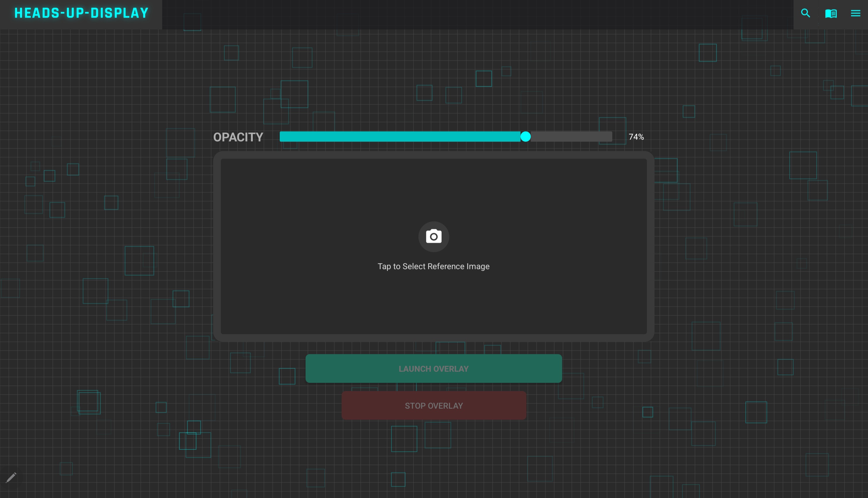Click the OPACITY label

(x=238, y=137)
